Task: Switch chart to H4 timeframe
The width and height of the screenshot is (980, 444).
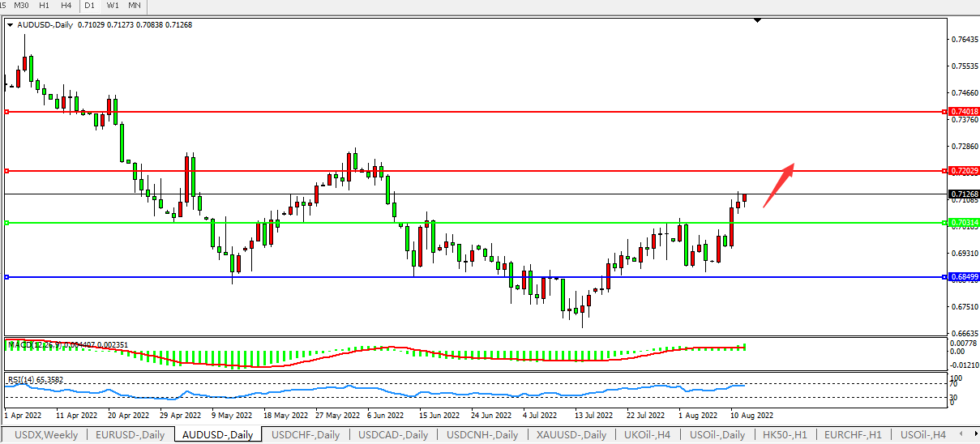Action: [66, 6]
